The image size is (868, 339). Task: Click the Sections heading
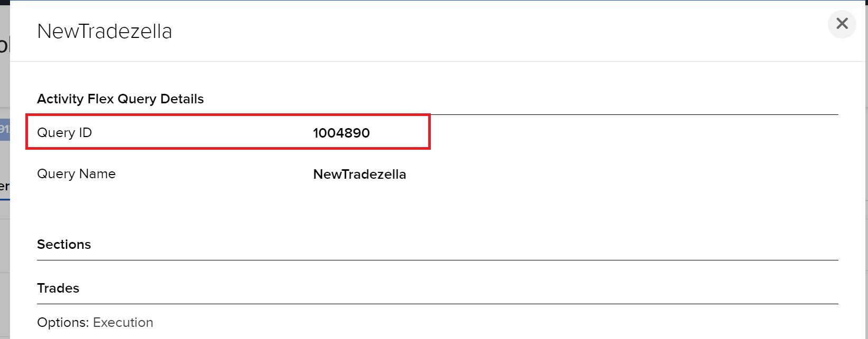tap(64, 245)
